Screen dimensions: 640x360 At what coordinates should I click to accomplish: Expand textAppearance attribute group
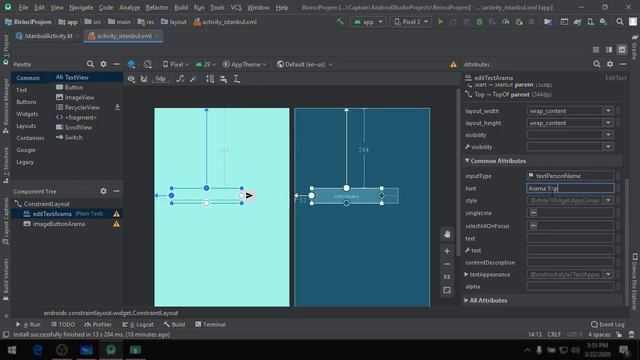click(466, 274)
